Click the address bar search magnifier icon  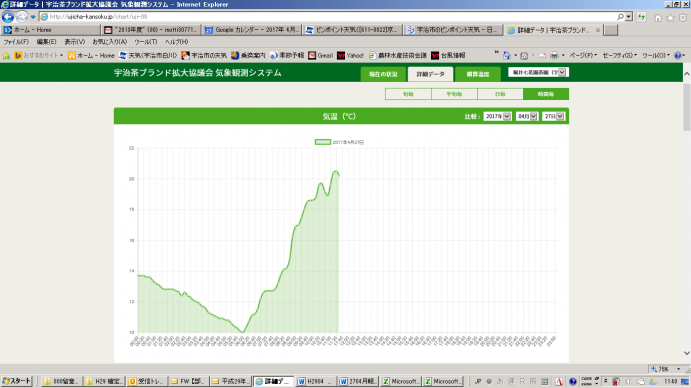tap(620, 17)
